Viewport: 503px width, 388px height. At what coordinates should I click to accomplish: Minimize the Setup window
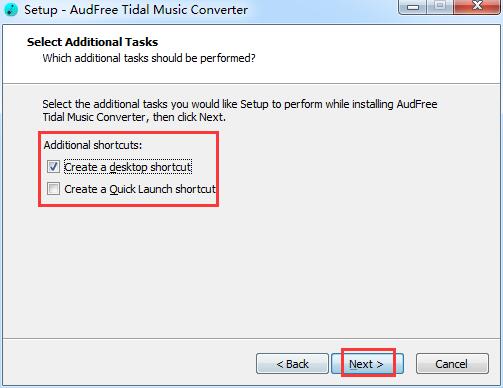413,7
